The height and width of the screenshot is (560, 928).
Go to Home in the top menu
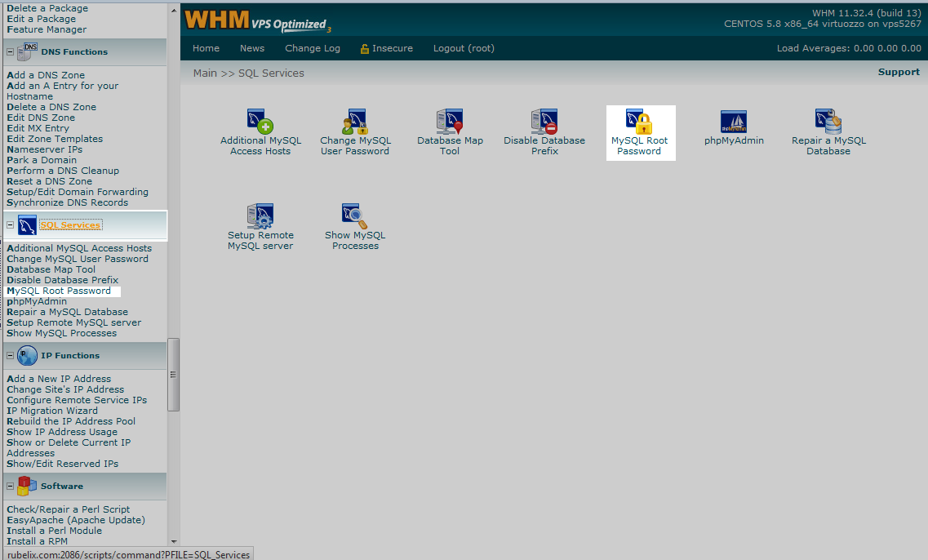(x=206, y=48)
